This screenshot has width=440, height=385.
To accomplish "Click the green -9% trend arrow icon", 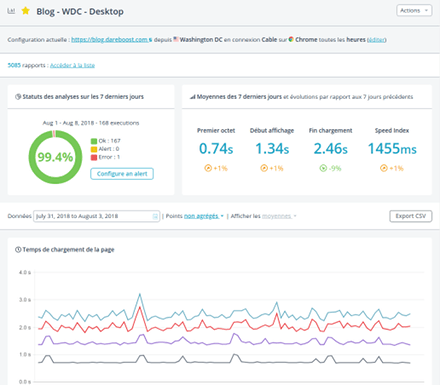I will point(323,168).
